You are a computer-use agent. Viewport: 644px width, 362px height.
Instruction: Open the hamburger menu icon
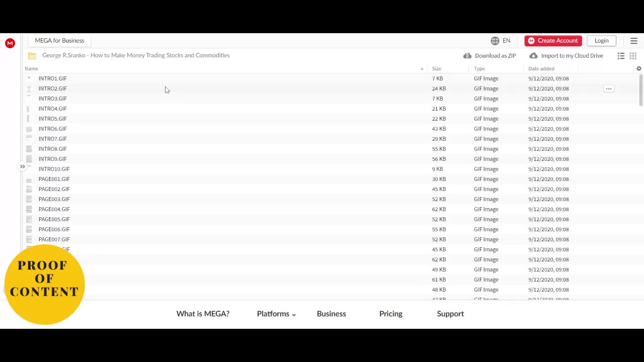634,41
